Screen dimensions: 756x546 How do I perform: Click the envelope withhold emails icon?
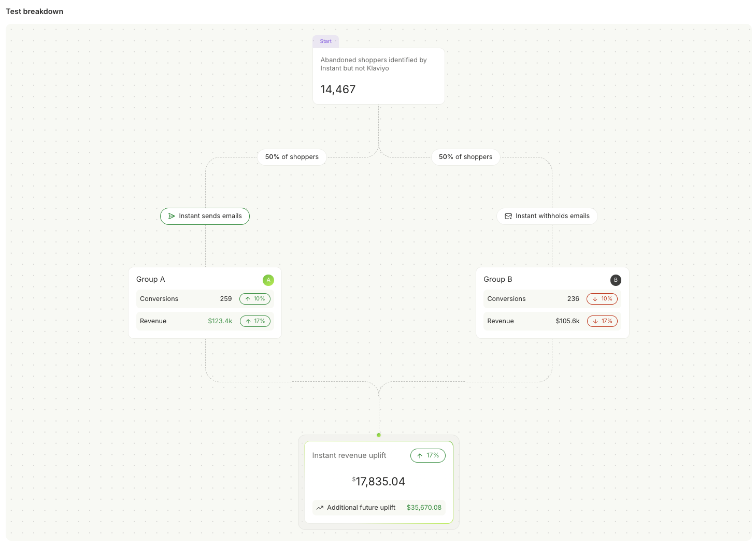click(x=508, y=217)
